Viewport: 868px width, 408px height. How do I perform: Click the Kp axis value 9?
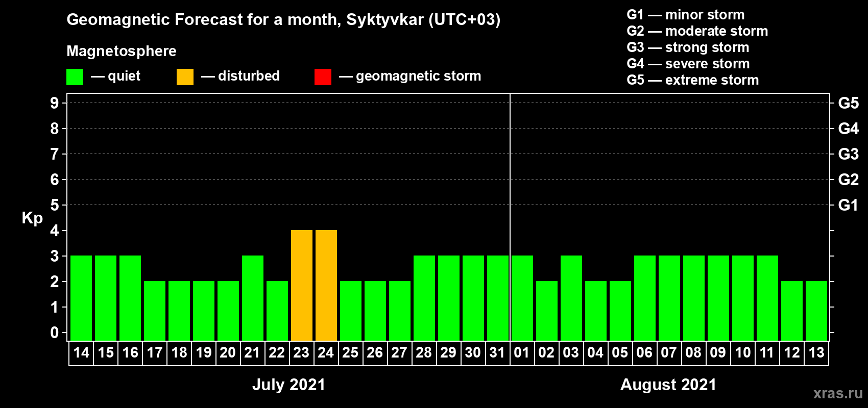pos(55,103)
